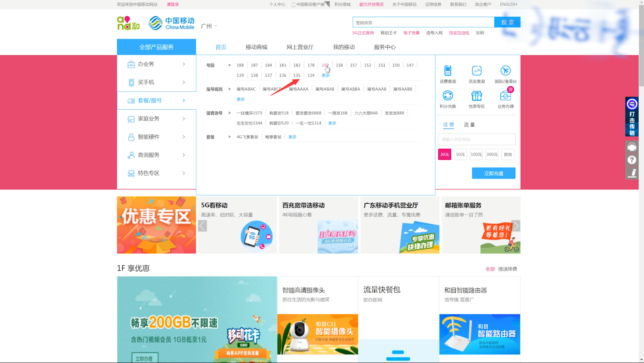Open the 积分兑换 points exchange icon

point(448,95)
